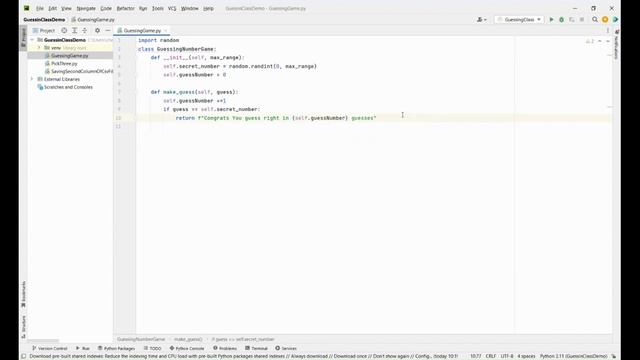Open the Refactor menu

(125, 8)
